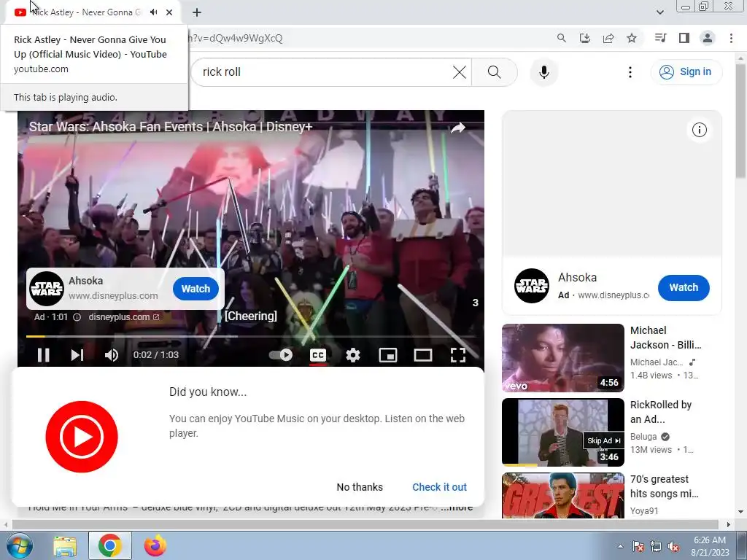Screen dimensions: 747x560
Task: Clear the rick roll search text
Action: coord(460,72)
